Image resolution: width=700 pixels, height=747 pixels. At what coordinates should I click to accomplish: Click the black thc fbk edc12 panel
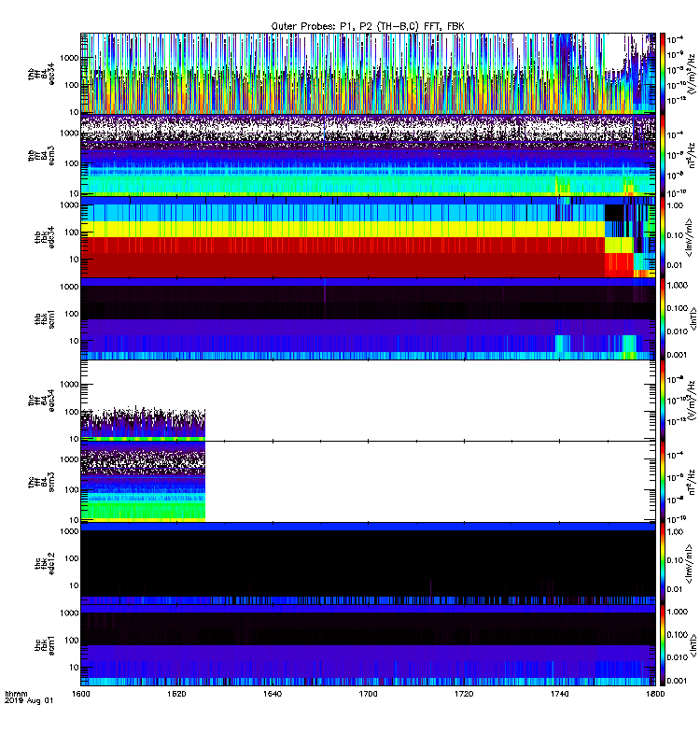(368, 563)
